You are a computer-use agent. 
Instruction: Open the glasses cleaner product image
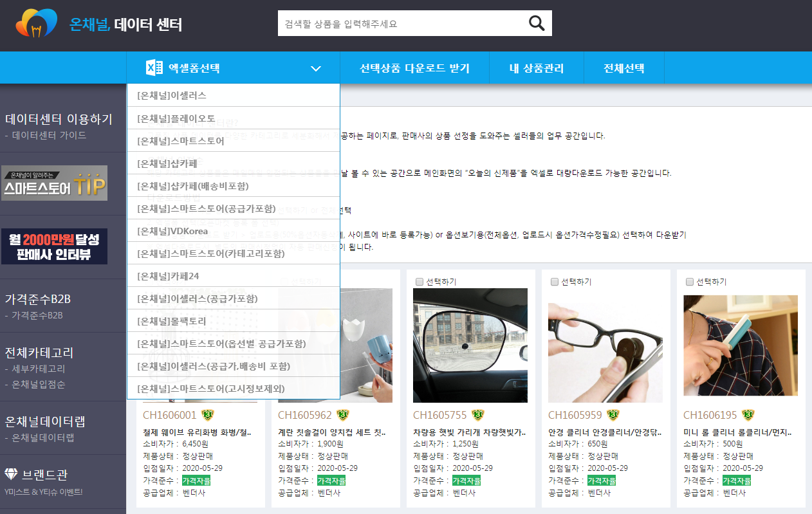tap(605, 345)
